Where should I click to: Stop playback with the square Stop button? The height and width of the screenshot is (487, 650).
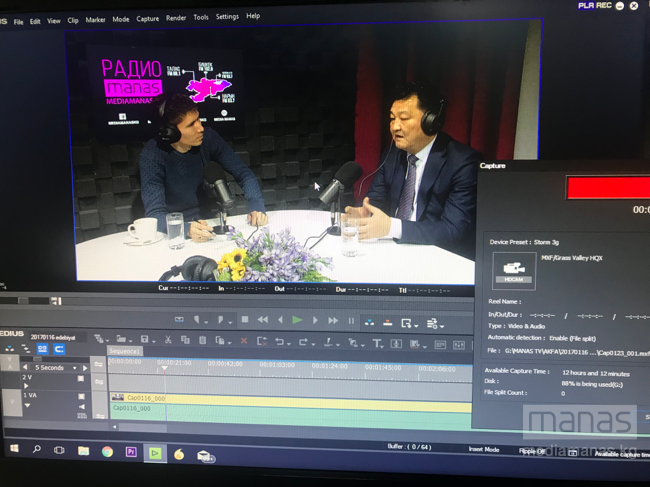click(245, 320)
